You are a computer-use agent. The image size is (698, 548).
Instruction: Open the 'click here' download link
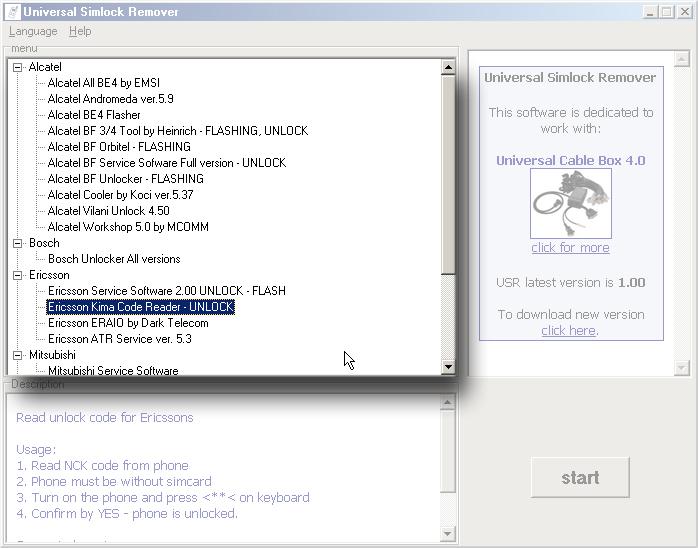click(568, 331)
